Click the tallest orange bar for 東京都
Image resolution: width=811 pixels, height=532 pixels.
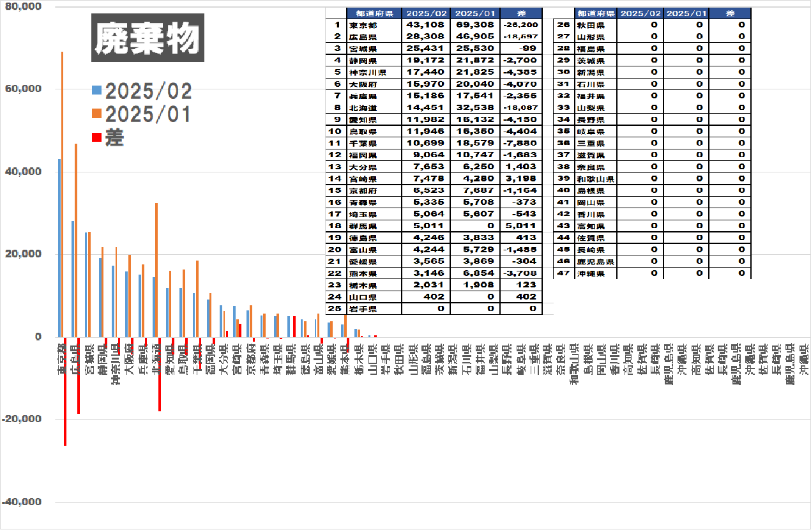pos(62,192)
